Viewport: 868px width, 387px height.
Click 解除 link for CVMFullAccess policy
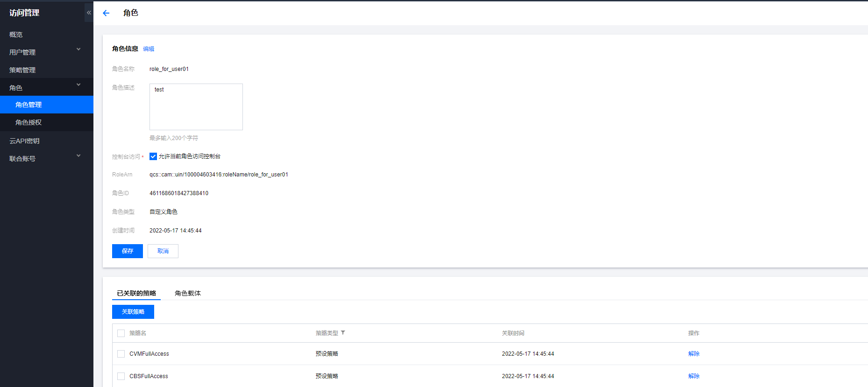(694, 354)
